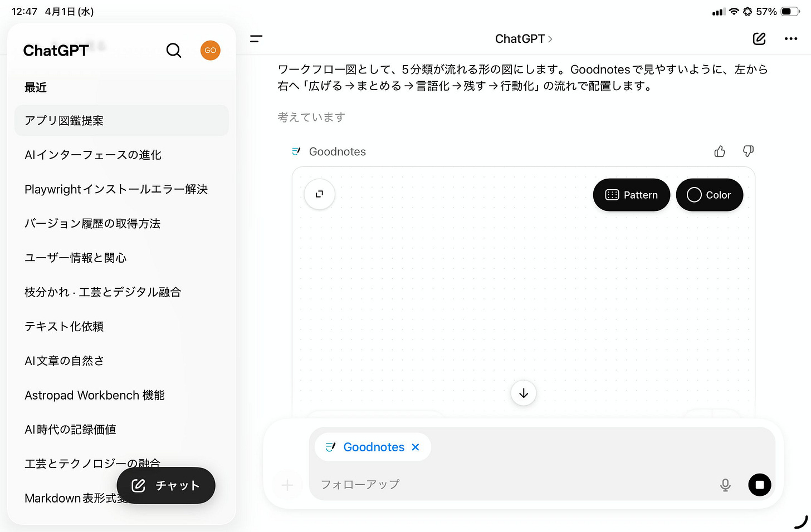This screenshot has width=811, height=532.
Task: Open the AIインターフェースの進化 conversation
Action: [x=121, y=155]
